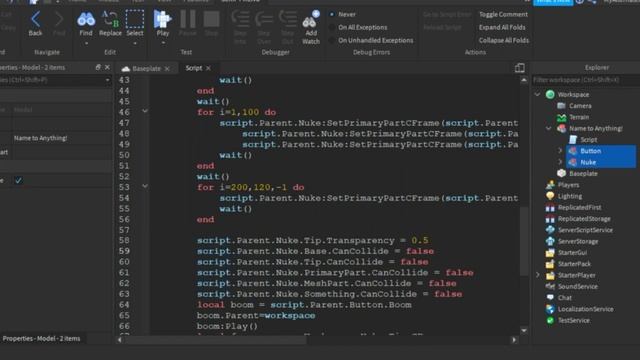This screenshot has width=640, height=360.
Task: Select StarterGui in Explorer
Action: click(x=572, y=253)
